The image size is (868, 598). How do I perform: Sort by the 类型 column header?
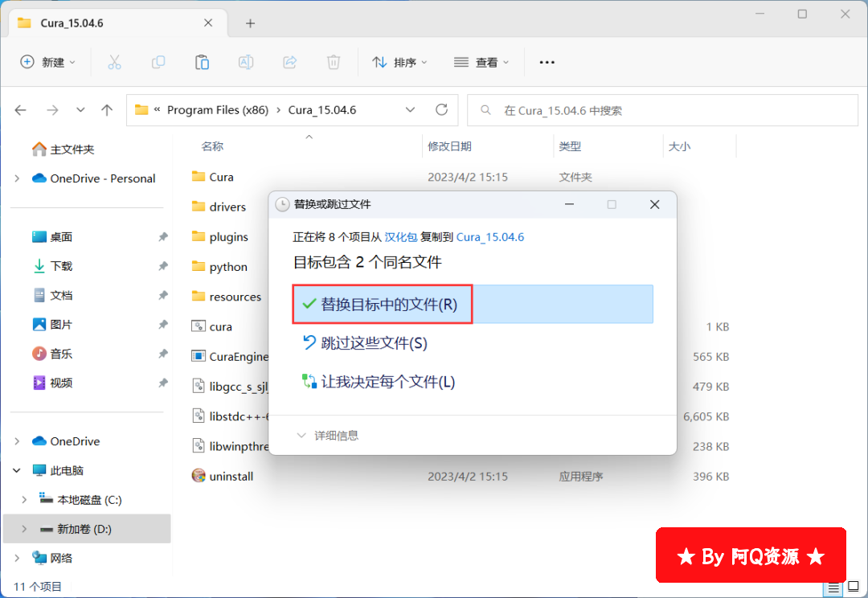coord(570,146)
